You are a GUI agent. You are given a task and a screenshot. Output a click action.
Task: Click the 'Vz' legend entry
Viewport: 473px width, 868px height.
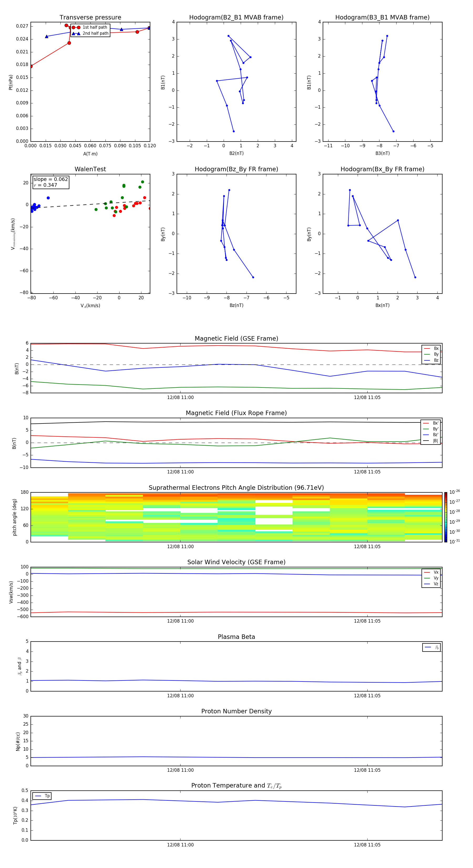431,584
